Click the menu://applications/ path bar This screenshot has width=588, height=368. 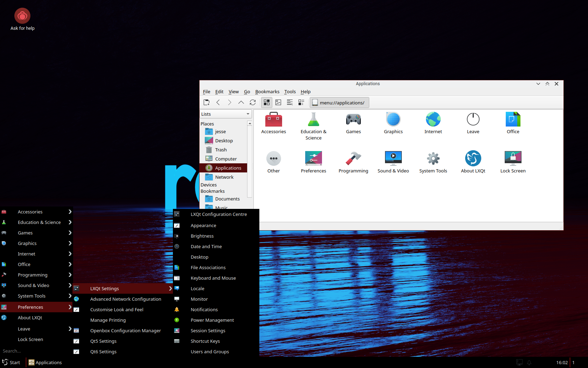339,103
